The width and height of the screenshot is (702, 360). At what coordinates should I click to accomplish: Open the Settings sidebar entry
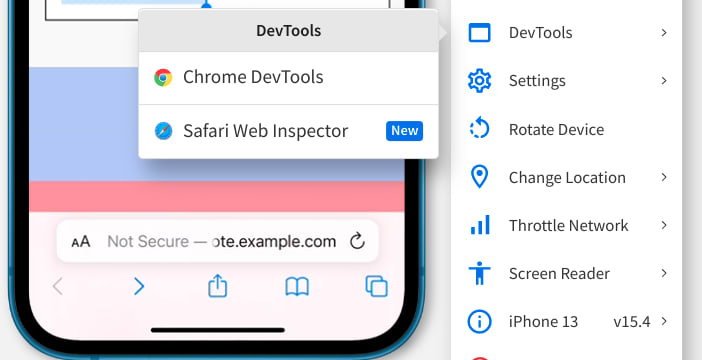point(566,81)
